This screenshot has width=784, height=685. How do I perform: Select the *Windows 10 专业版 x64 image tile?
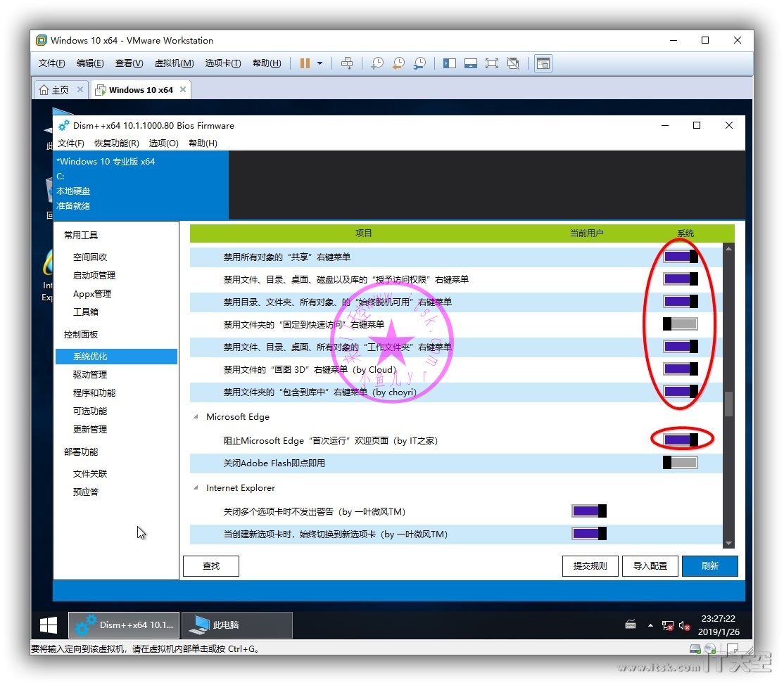coord(141,185)
